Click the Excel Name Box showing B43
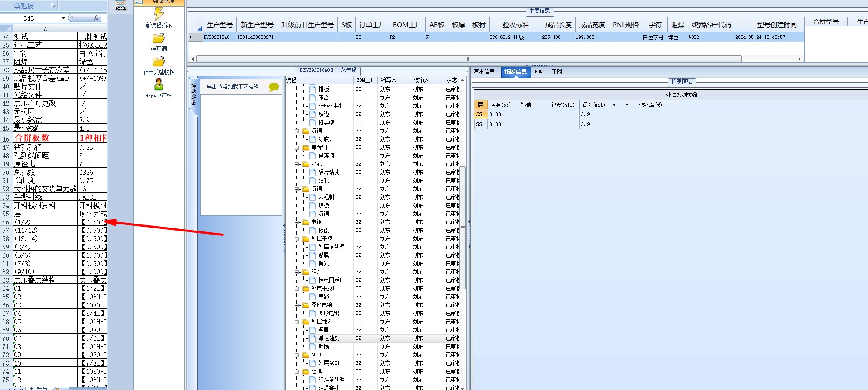This screenshot has width=868, height=390. click(29, 18)
